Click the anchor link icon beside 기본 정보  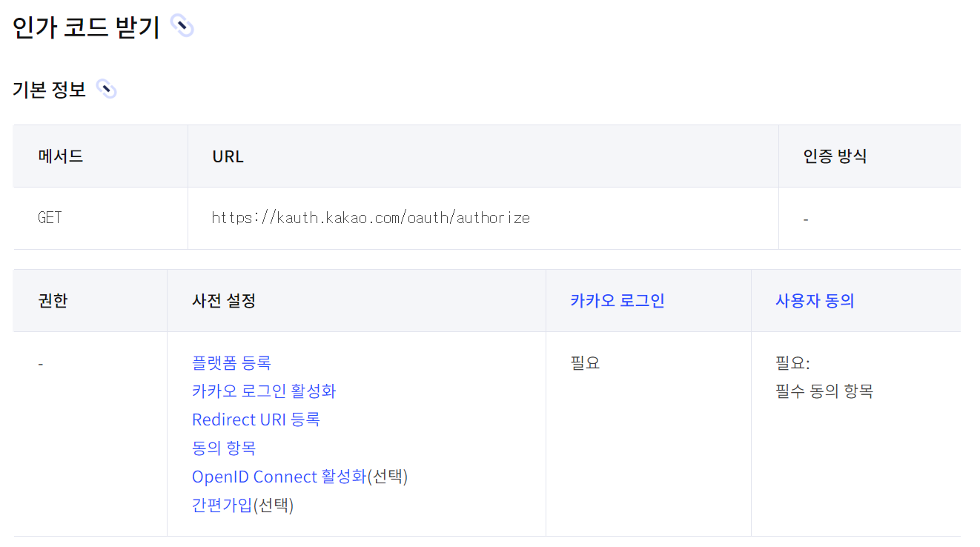[107, 90]
